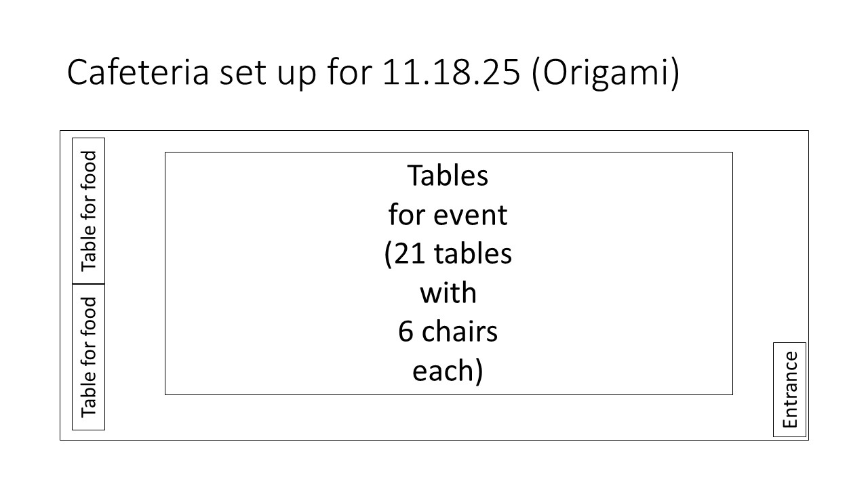
Task: Click the "(21 tables" text line
Action: [x=448, y=254]
